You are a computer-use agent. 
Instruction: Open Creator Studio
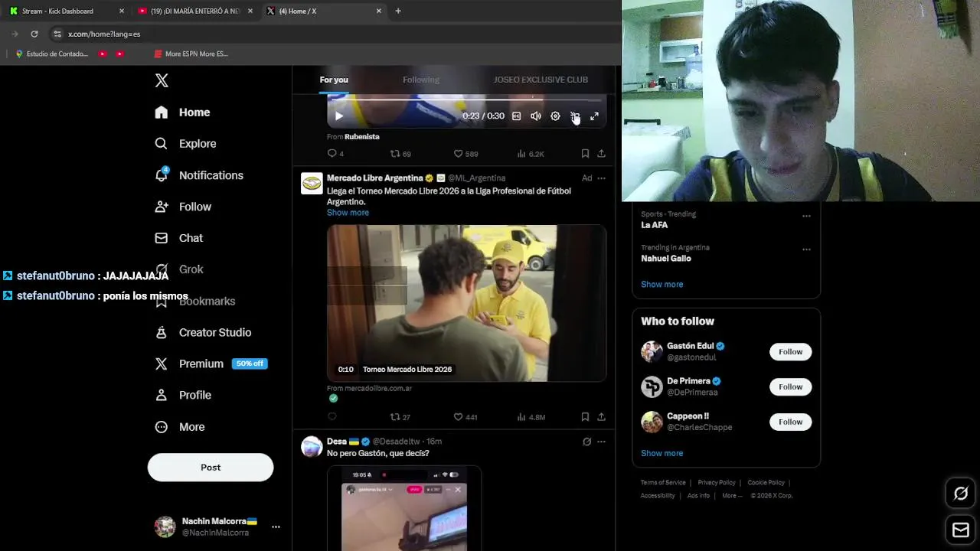203,332
